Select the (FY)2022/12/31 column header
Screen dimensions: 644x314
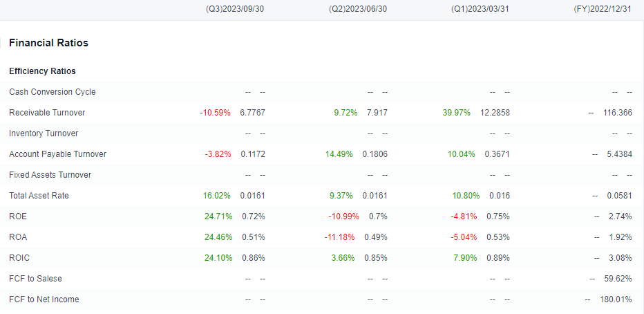pos(602,9)
